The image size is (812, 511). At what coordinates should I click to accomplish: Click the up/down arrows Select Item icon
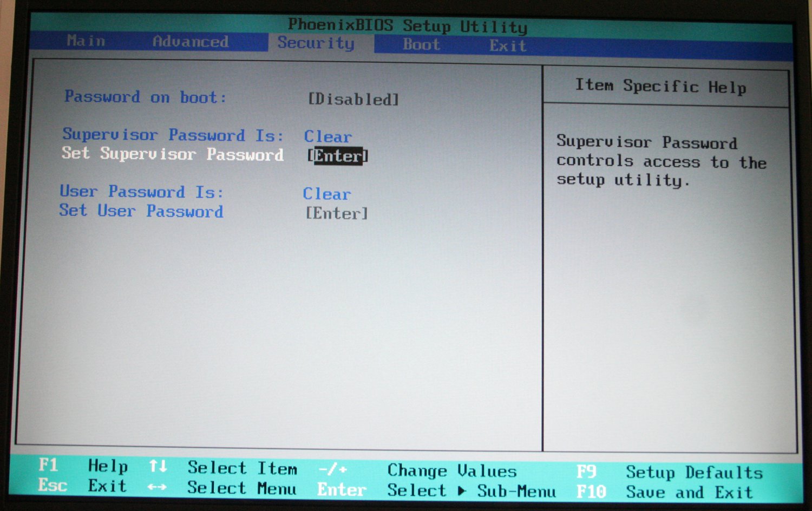pos(158,466)
